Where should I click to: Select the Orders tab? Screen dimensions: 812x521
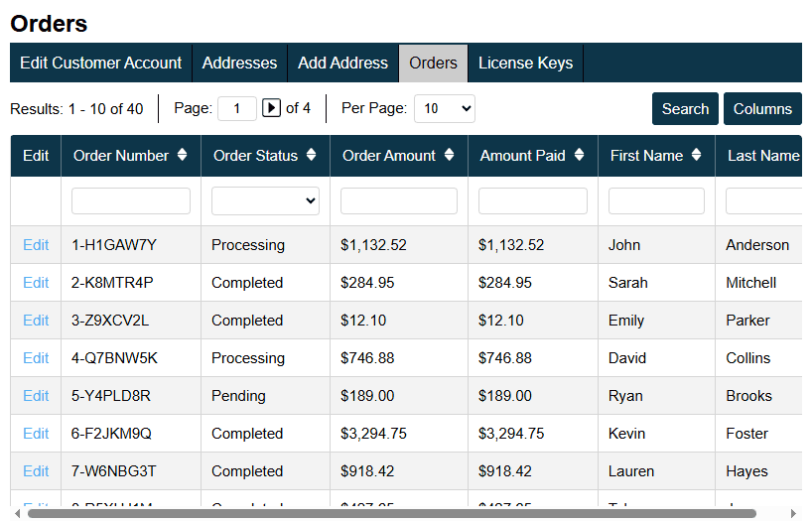click(434, 64)
